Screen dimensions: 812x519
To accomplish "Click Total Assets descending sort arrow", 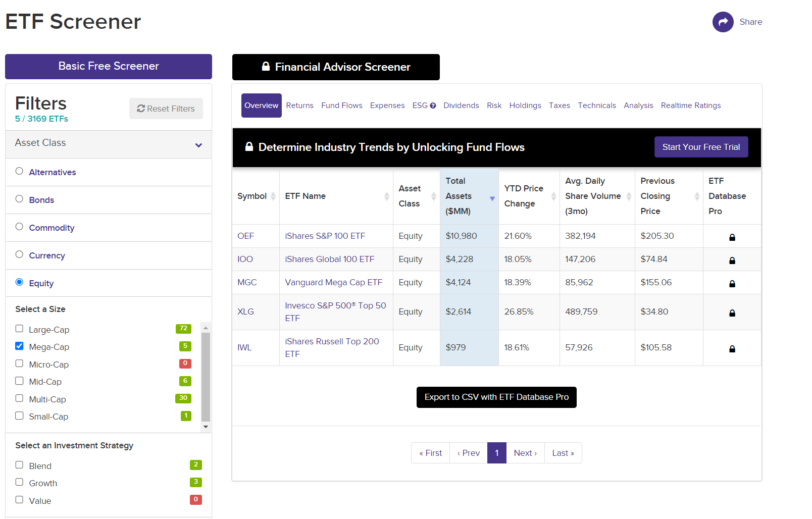I will coord(492,198).
